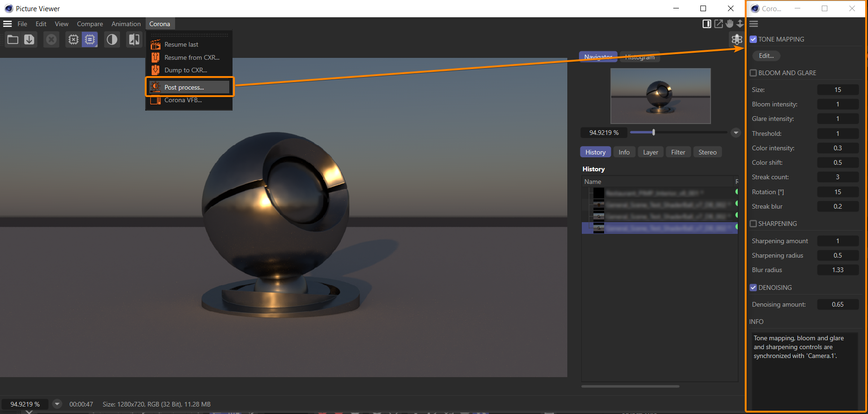Click the open-in-new-window arrow icon
Viewport: 868px width, 414px height.
point(719,24)
